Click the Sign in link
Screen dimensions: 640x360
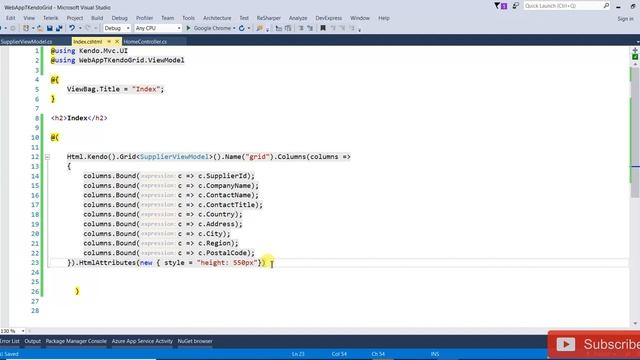(625, 19)
